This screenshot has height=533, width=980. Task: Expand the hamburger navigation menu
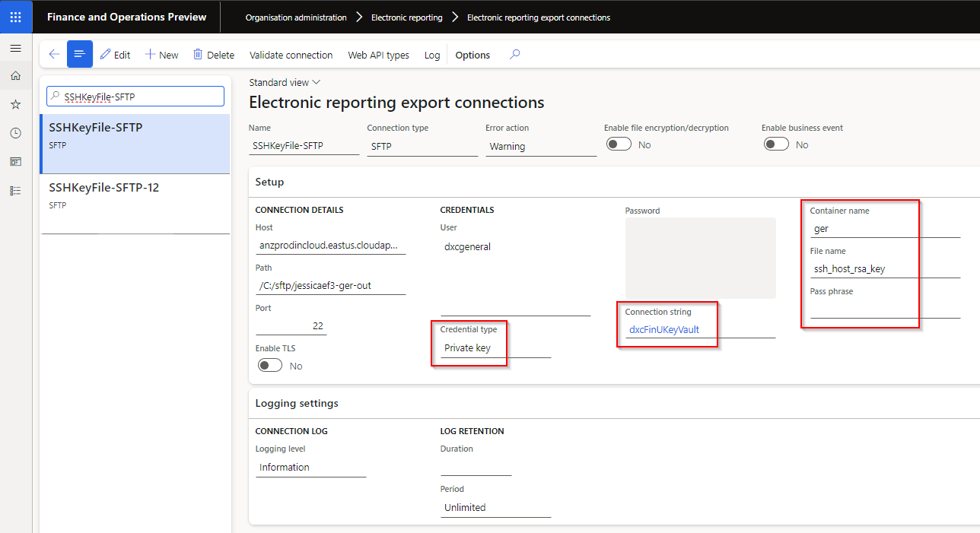pyautogui.click(x=15, y=48)
